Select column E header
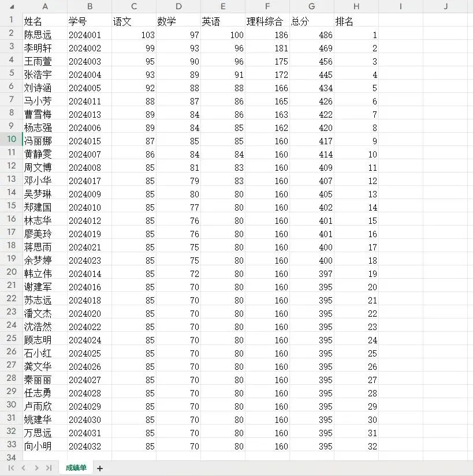473x476 pixels. point(223,6)
